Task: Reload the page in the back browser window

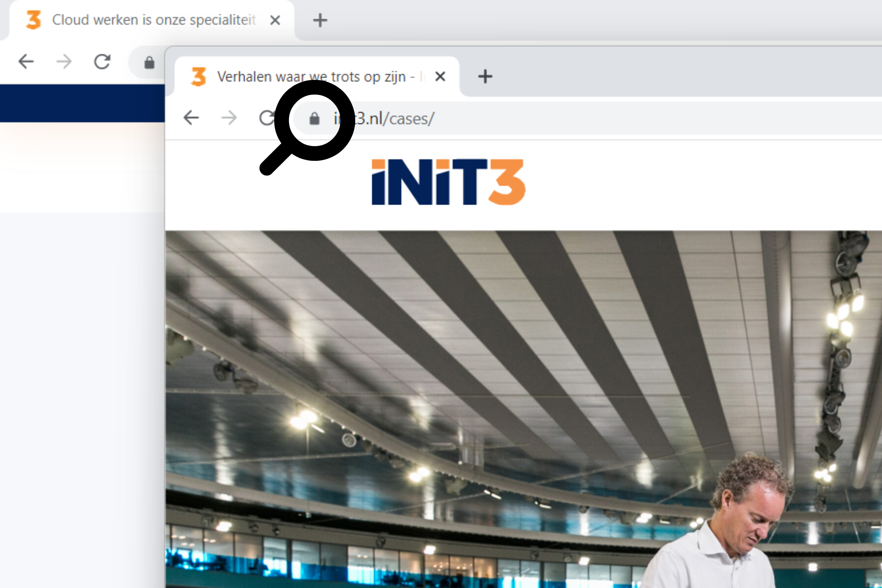Action: point(102,62)
